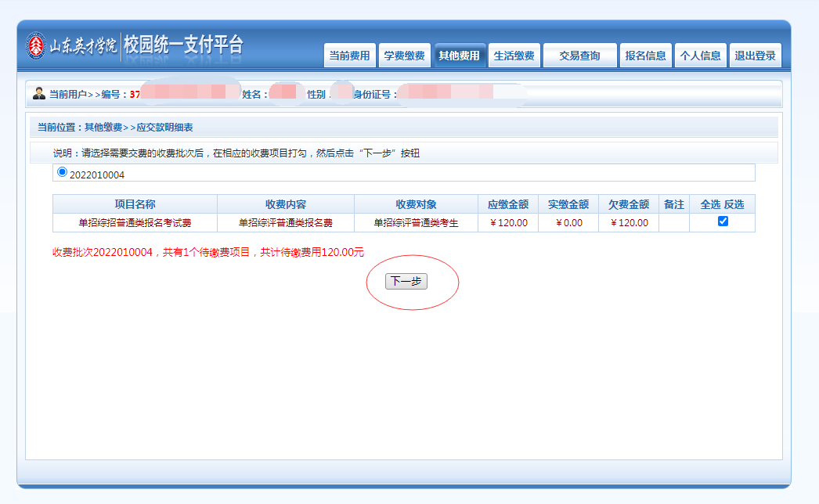Screen dimensions: 819x504
Task: Click the current user avatar icon
Action: tap(39, 94)
